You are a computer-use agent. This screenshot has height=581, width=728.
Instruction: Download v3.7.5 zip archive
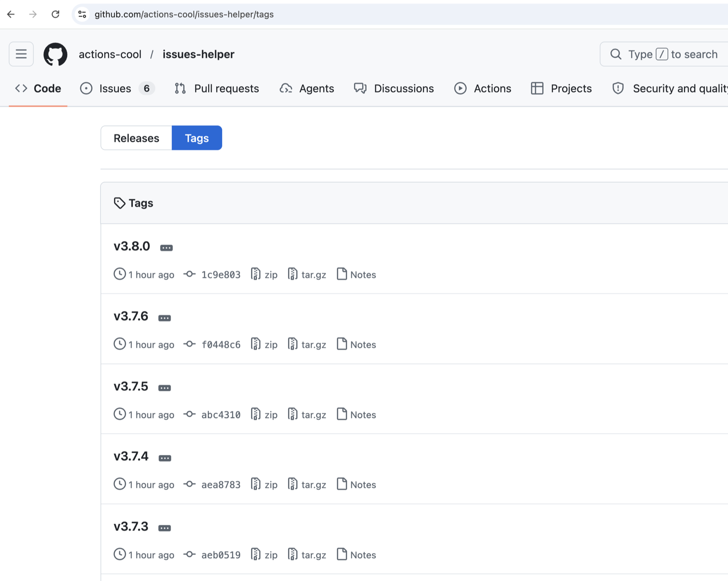(264, 415)
